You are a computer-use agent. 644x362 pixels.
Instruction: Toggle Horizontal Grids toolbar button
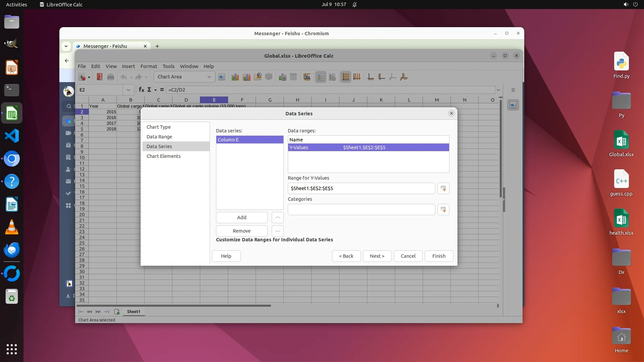click(x=345, y=77)
